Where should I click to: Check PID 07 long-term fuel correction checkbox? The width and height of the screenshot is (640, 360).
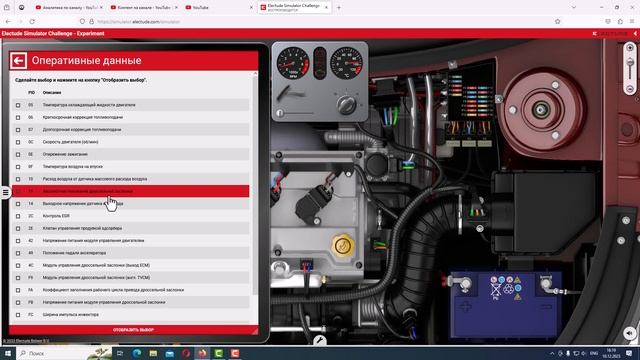pos(18,130)
